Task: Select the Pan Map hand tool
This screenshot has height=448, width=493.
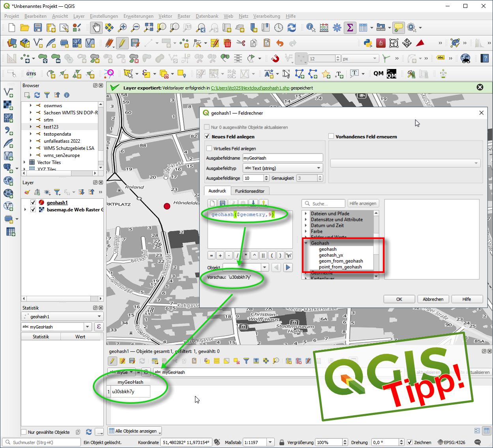Action: (96, 28)
